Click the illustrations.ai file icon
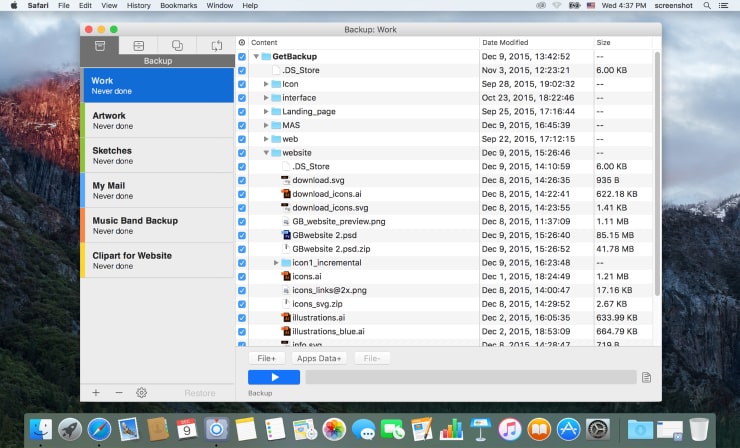The height and width of the screenshot is (448, 740). [x=286, y=318]
